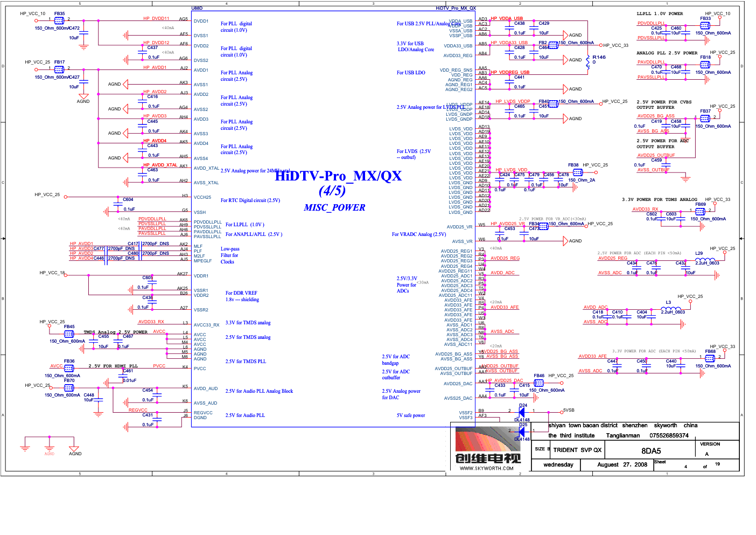Viewport: 756px width, 535px height.
Task: Select the FB33 ferrite bead symbol
Action: 705,25
